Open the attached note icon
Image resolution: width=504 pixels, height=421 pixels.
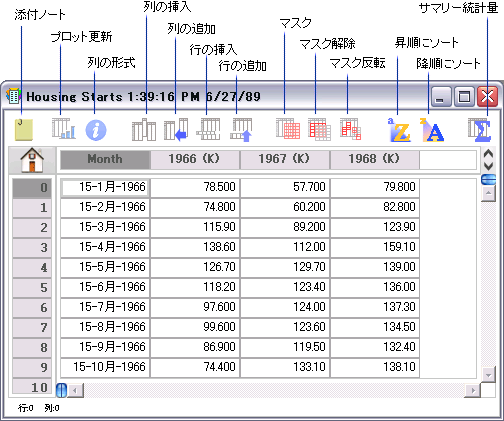[24, 130]
